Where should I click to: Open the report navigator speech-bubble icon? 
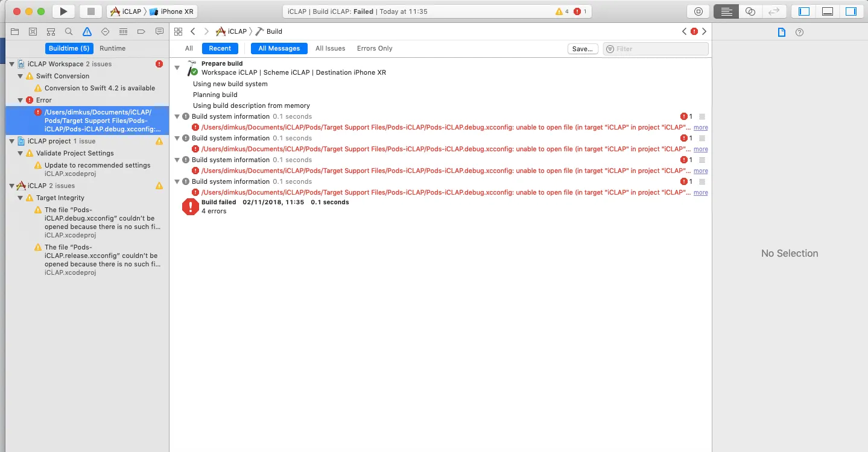[159, 31]
